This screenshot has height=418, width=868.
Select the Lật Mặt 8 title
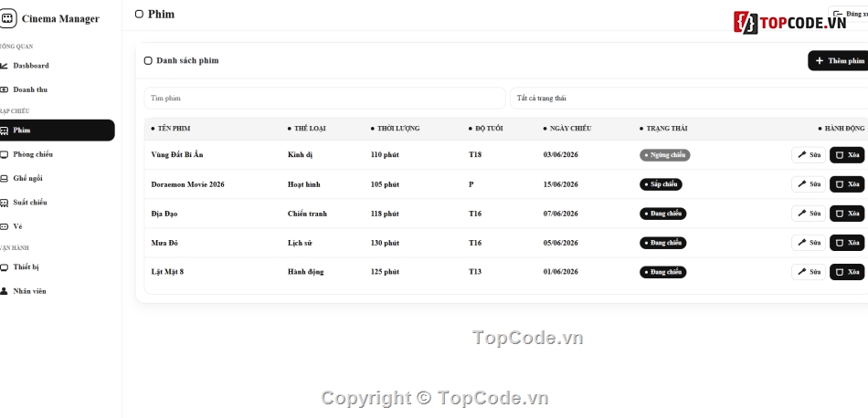pyautogui.click(x=167, y=272)
